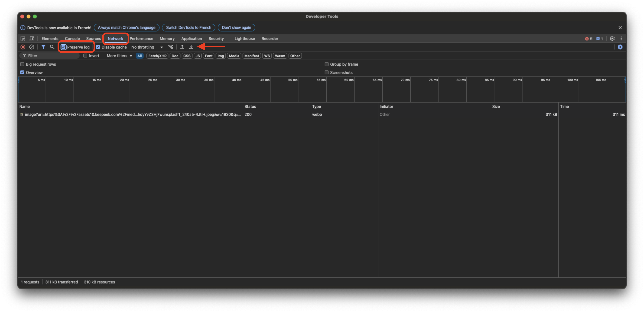Toggle the Preserve log checkbox
The image size is (644, 312).
tap(64, 47)
